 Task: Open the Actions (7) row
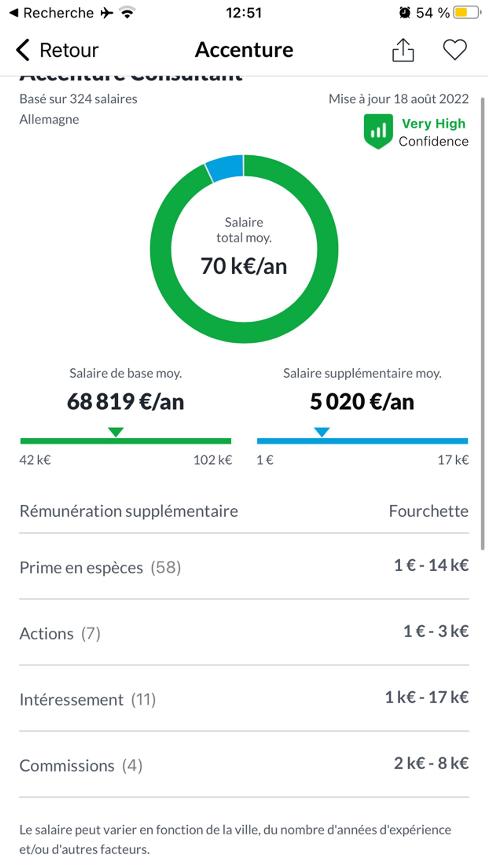244,632
